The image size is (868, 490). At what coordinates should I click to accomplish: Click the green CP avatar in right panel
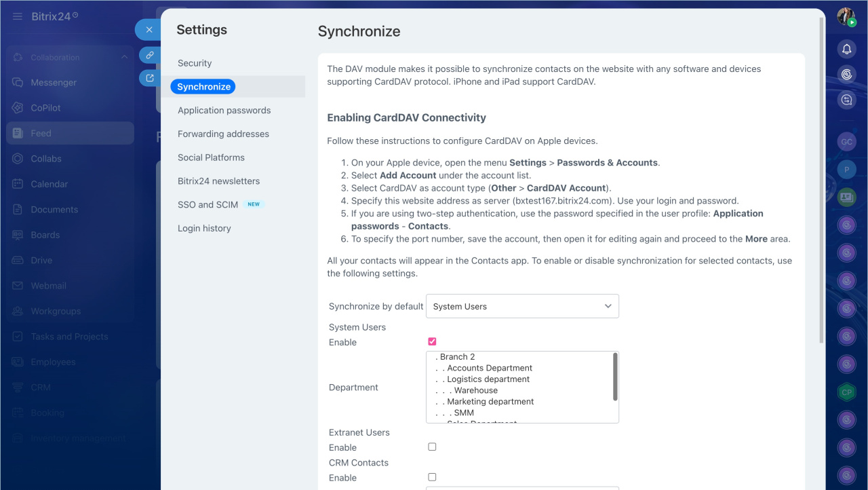point(846,392)
